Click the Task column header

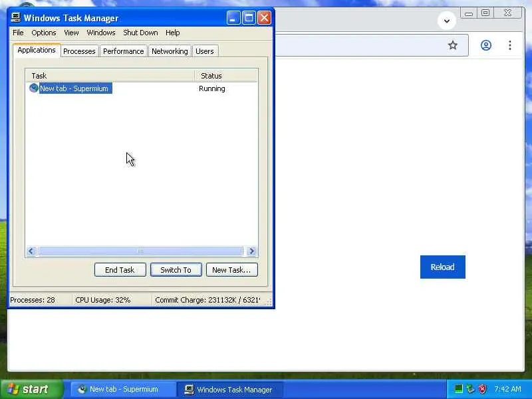point(110,76)
